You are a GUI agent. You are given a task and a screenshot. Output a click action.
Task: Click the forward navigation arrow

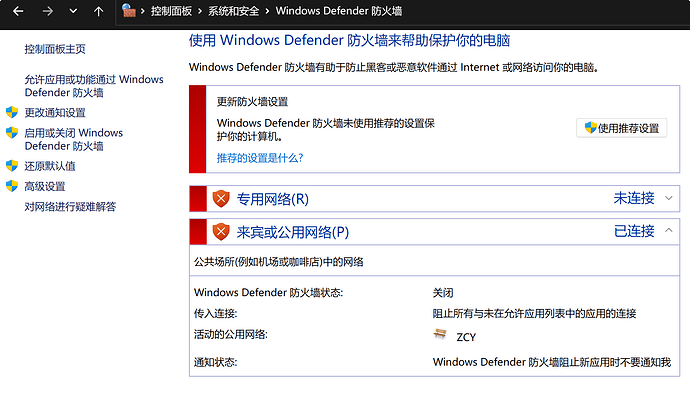tap(48, 11)
